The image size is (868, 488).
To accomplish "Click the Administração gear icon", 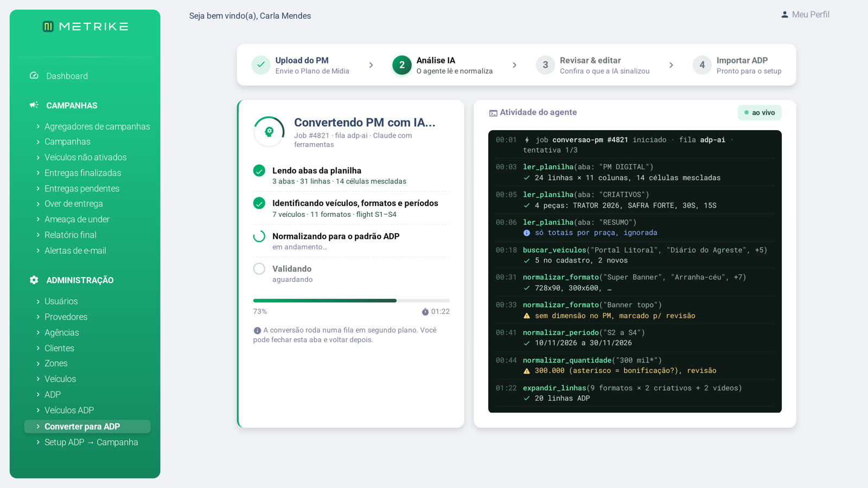I will coord(34,280).
